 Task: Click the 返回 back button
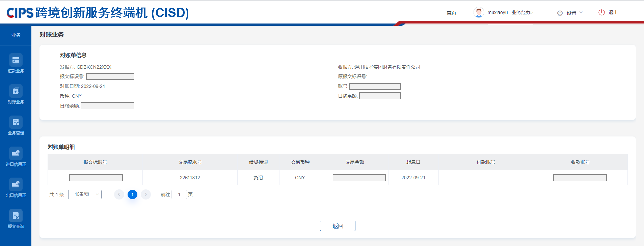point(338,226)
